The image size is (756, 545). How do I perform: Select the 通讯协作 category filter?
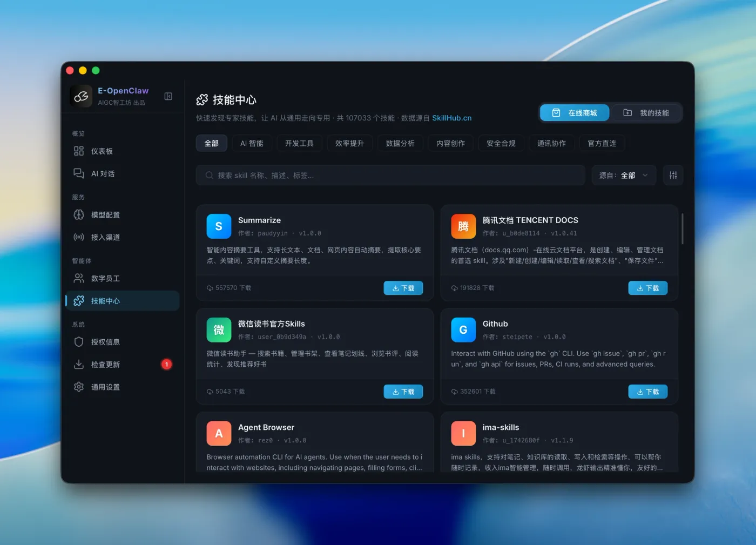coord(551,143)
